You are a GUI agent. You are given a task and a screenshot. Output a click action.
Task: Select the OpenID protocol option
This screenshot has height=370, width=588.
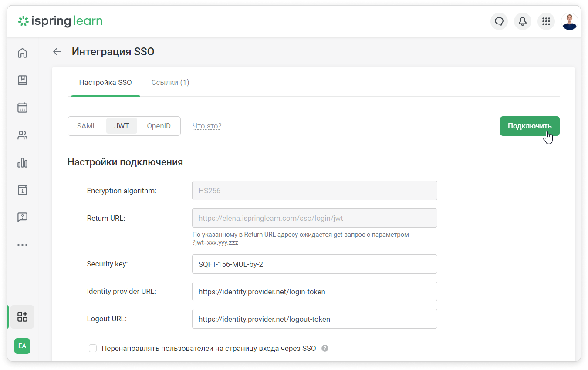click(159, 126)
